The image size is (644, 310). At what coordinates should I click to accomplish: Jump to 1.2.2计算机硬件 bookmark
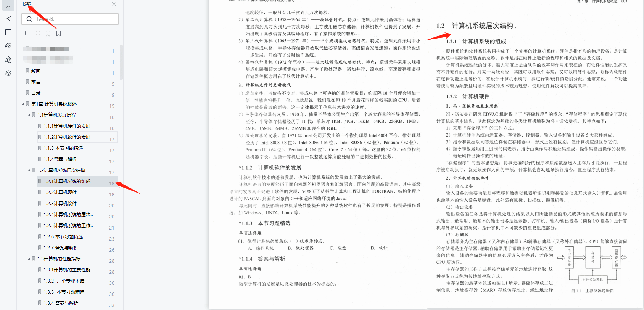[x=60, y=193]
